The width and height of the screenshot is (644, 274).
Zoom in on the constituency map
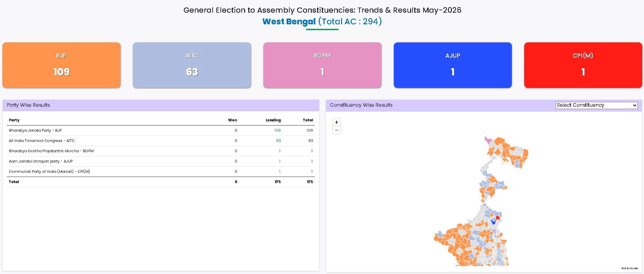pos(337,122)
